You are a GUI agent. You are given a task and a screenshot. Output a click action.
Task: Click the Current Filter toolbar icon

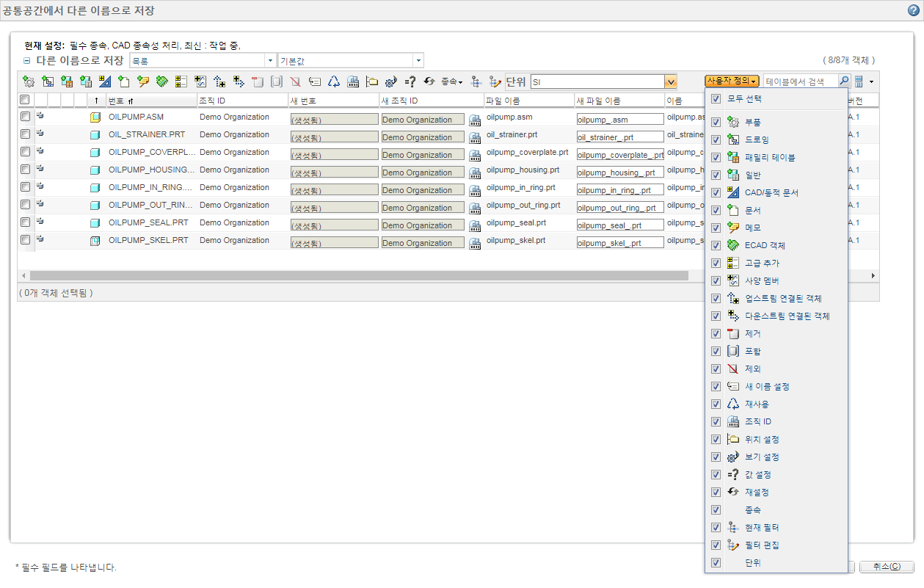(476, 81)
